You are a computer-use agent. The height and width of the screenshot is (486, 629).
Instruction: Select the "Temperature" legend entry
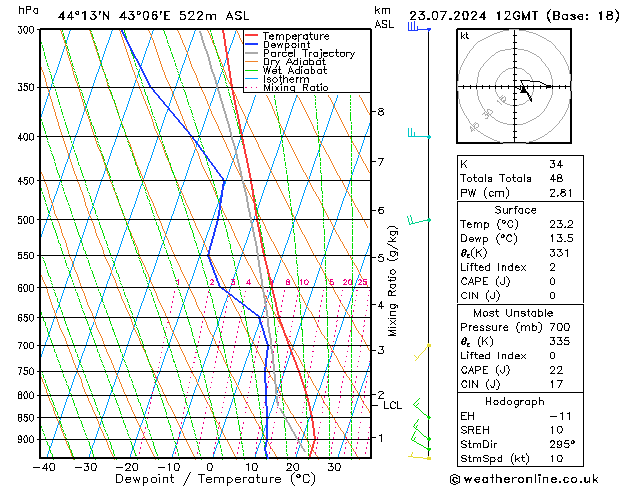tap(296, 36)
